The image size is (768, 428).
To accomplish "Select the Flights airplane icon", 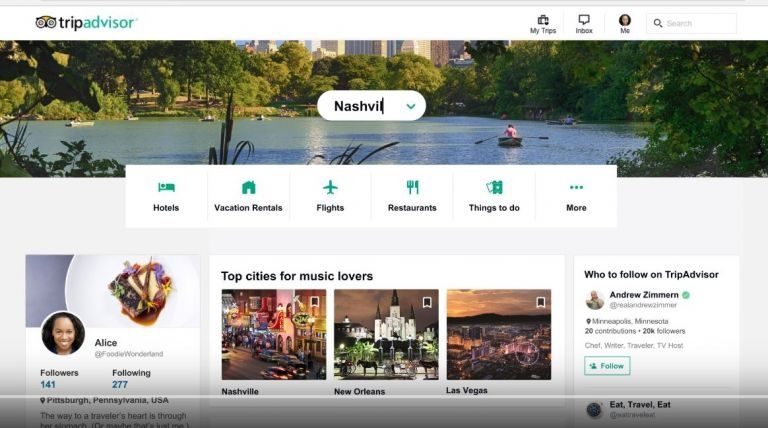I will pos(330,187).
